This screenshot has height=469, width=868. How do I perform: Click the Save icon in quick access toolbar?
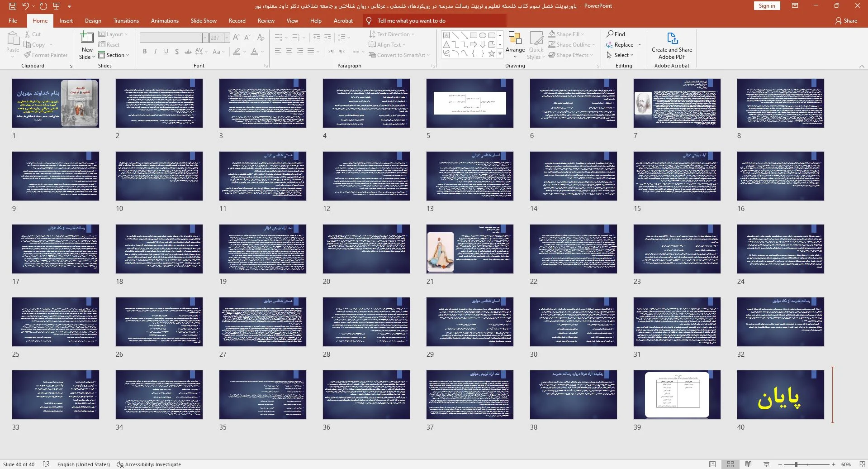tap(12, 6)
